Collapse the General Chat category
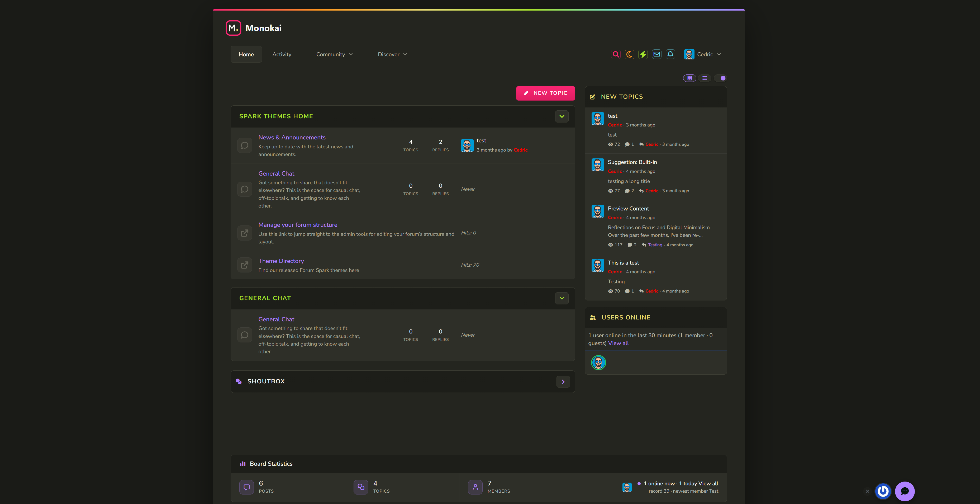 tap(562, 298)
